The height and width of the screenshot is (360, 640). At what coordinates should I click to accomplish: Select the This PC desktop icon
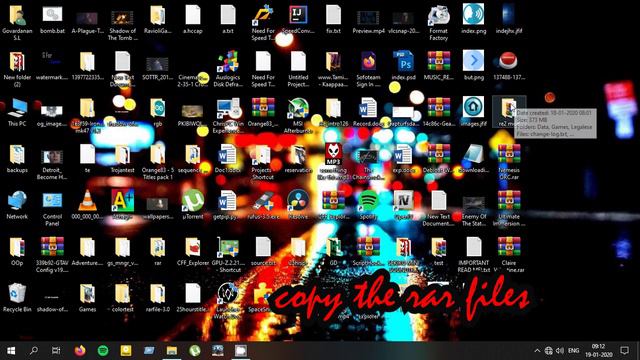17,112
